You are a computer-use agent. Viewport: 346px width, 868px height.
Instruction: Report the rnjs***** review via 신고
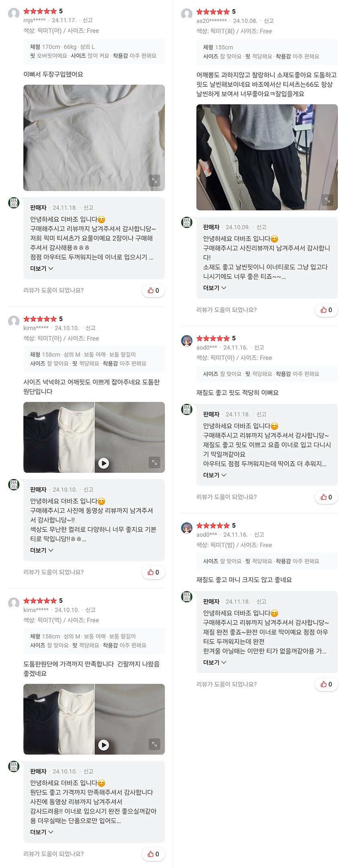[88, 20]
